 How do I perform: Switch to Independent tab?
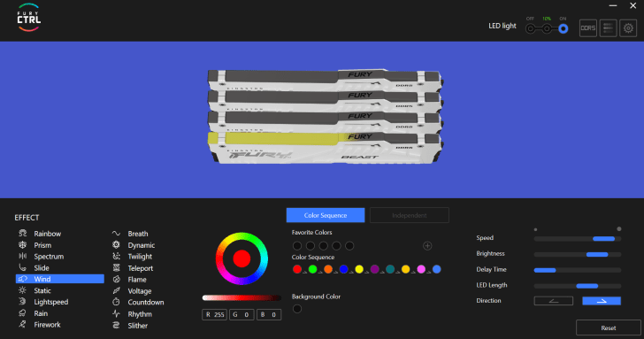coord(409,215)
